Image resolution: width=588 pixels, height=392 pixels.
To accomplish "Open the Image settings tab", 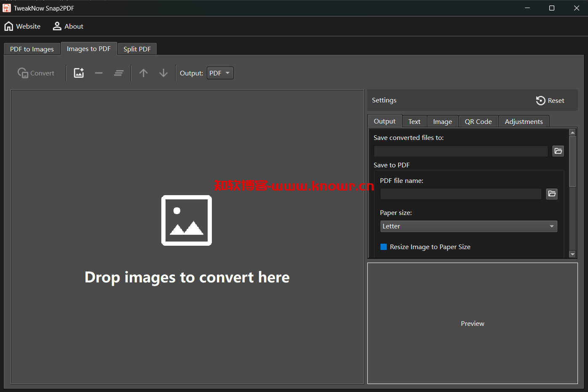I will tap(443, 121).
